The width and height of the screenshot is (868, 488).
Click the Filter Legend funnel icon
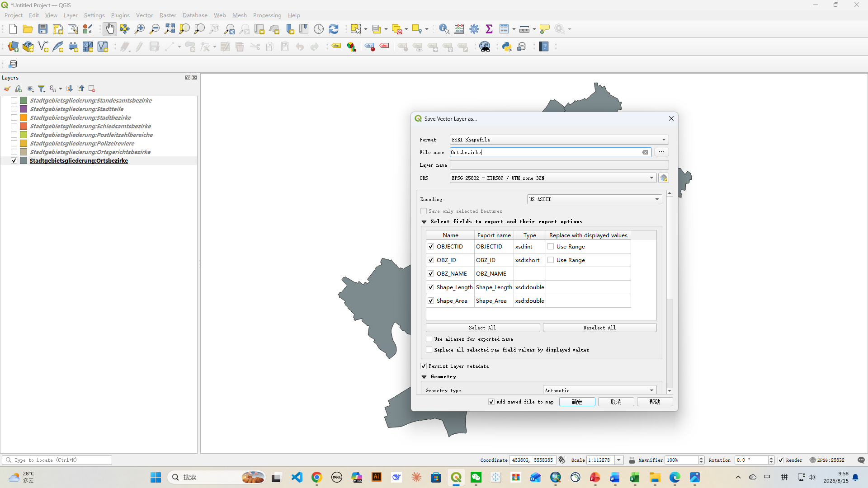pyautogui.click(x=42, y=89)
